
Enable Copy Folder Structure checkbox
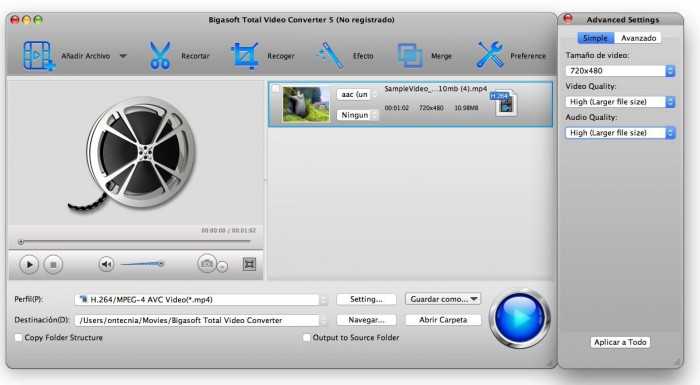tap(18, 338)
